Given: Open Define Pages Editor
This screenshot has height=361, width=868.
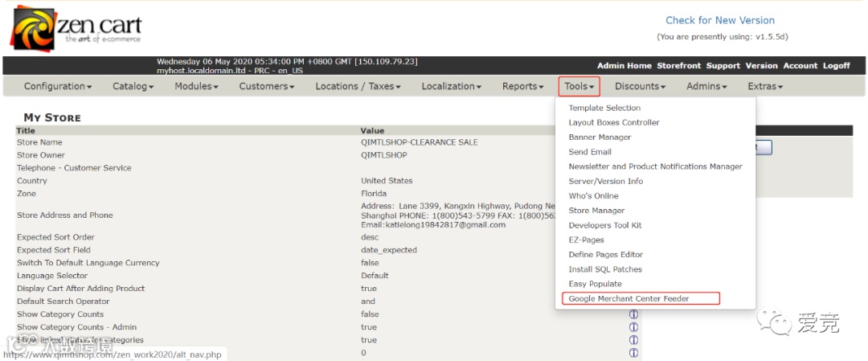Looking at the screenshot, I should coord(606,255).
